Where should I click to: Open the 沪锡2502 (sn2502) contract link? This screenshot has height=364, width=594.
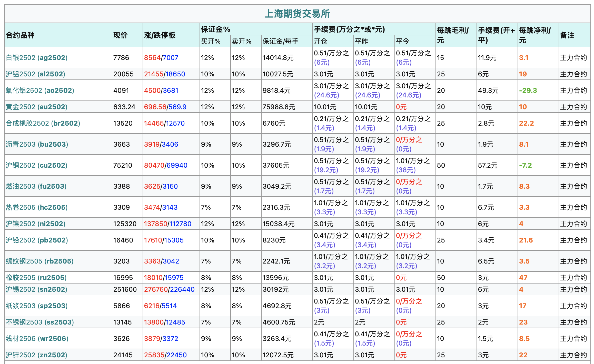pos(36,289)
